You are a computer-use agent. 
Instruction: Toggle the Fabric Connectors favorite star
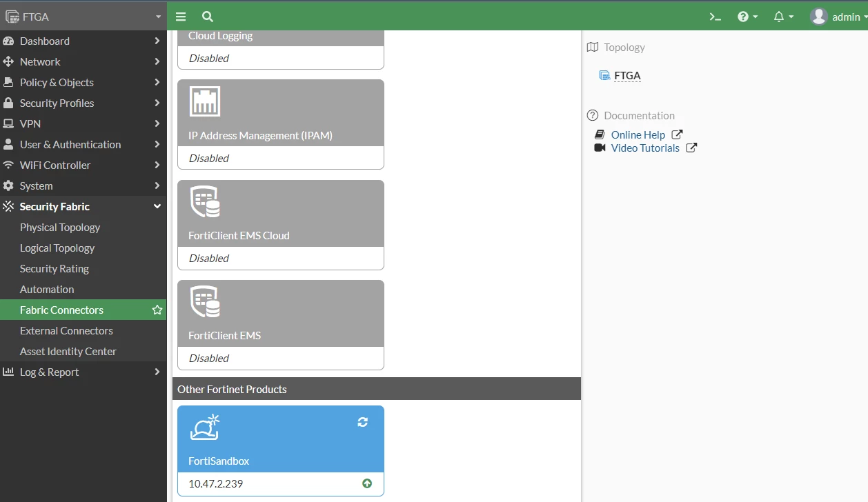point(157,310)
